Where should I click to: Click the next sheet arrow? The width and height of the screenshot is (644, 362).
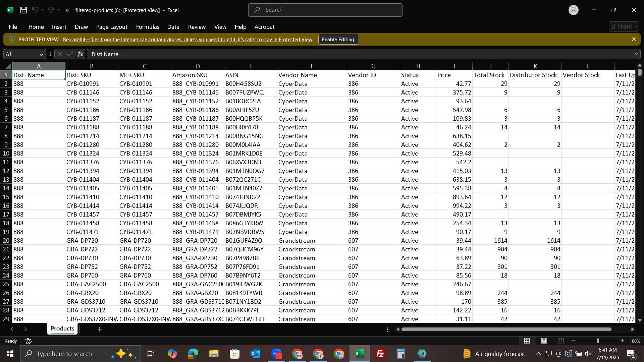point(25,329)
